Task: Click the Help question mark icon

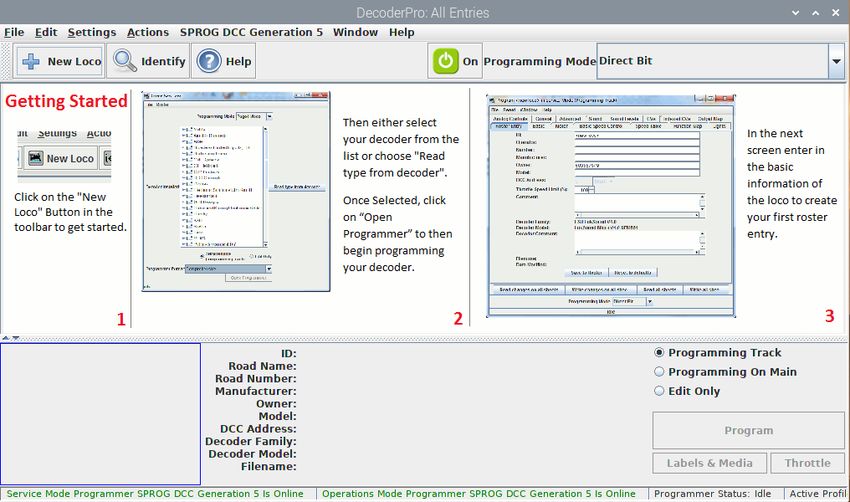Action: [209, 61]
